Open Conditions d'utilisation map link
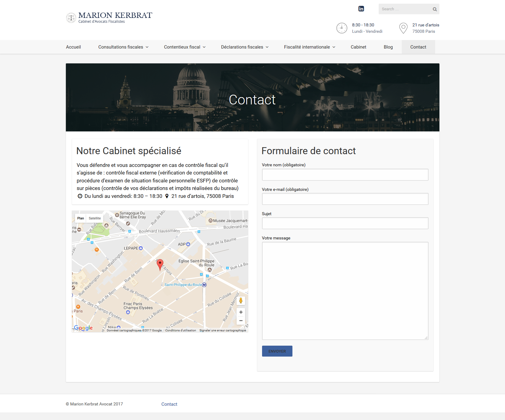The image size is (505, 420). pyautogui.click(x=181, y=330)
